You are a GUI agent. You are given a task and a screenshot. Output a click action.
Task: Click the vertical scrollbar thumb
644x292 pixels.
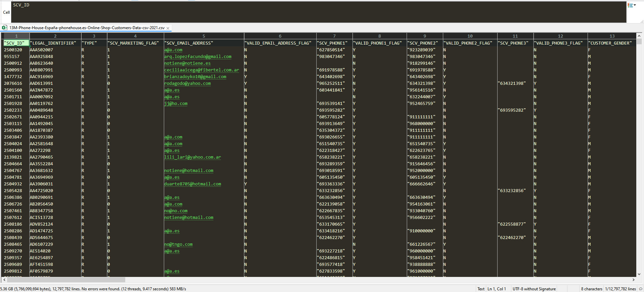click(639, 42)
